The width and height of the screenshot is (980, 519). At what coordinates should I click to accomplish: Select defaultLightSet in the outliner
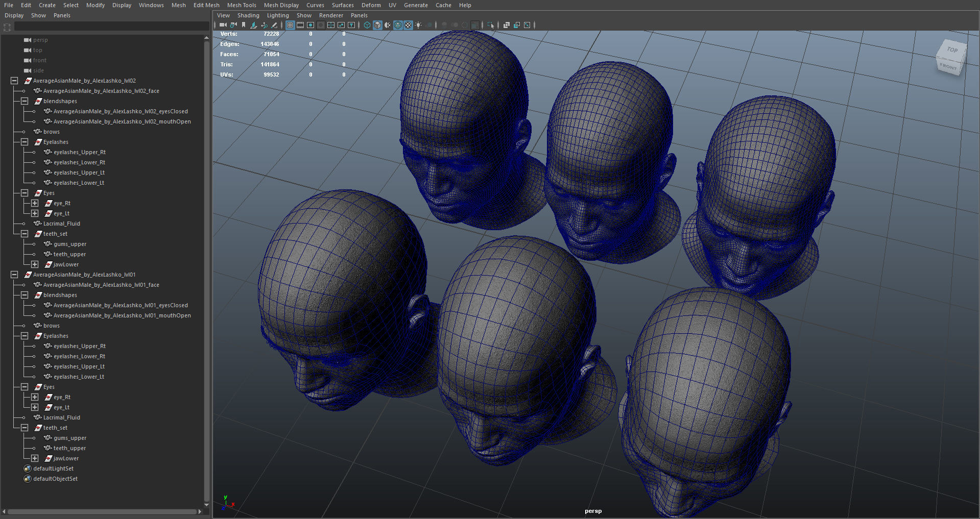(53, 468)
